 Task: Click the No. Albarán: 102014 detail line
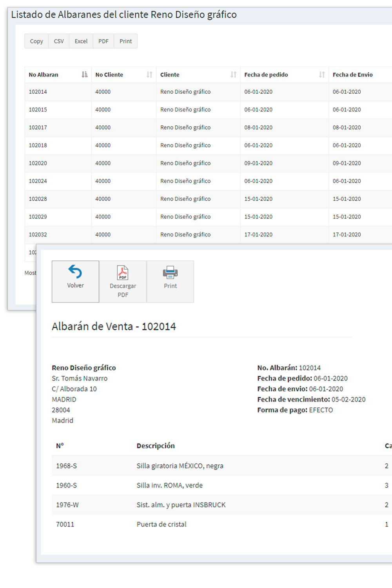click(289, 368)
